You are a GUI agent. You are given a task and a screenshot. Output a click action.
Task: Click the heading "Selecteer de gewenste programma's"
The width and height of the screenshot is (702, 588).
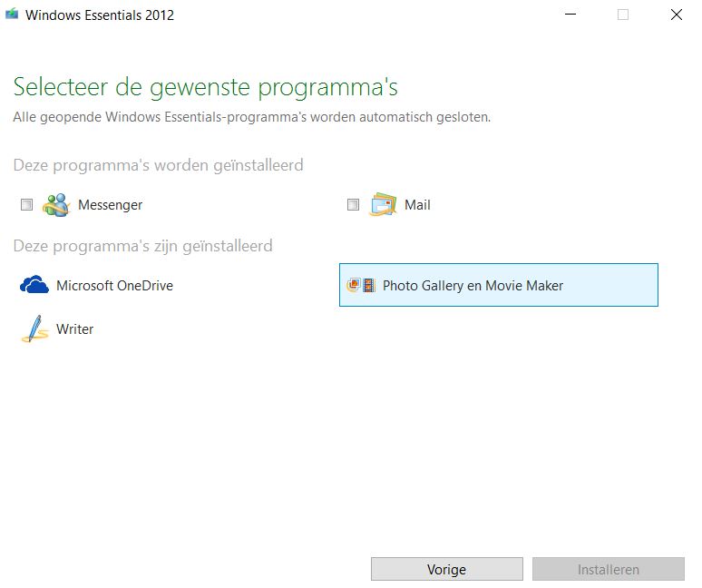206,87
